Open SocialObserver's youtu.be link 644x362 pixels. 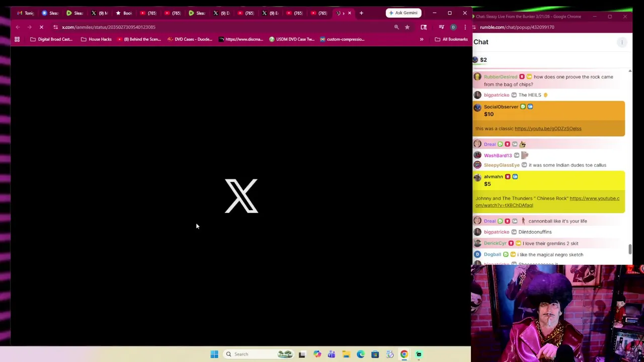(x=548, y=129)
